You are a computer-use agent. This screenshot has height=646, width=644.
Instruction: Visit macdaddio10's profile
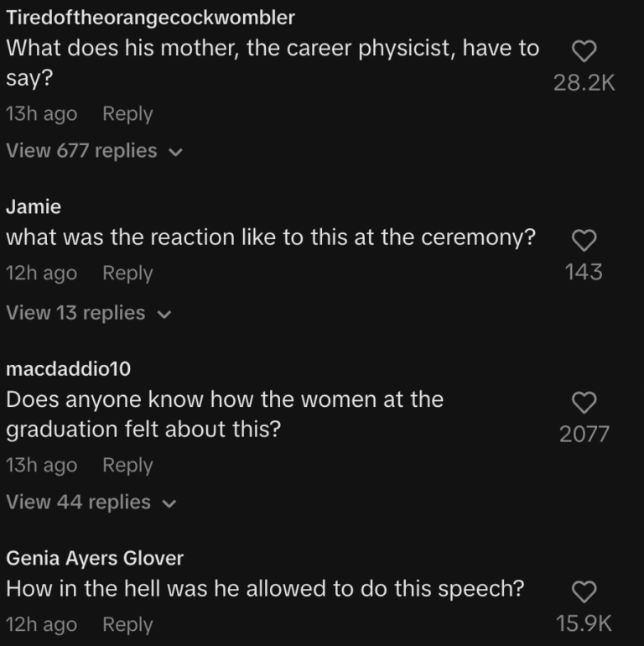(x=68, y=368)
